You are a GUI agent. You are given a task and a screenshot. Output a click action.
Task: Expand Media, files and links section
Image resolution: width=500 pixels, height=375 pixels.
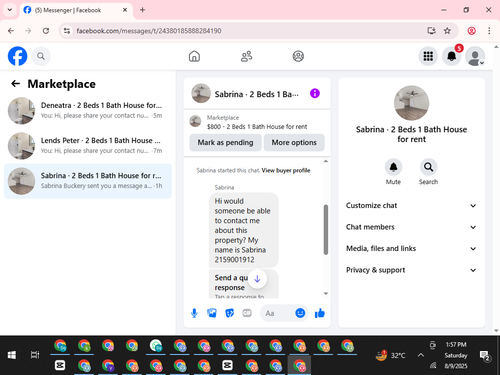[x=411, y=248]
